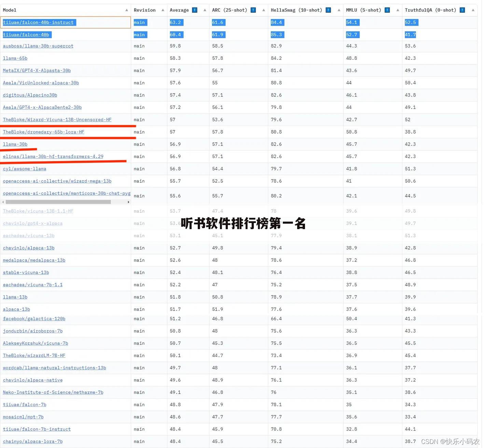Screen dimensions: 485x448
Task: Sort table by Revision column triangle
Action: click(163, 10)
